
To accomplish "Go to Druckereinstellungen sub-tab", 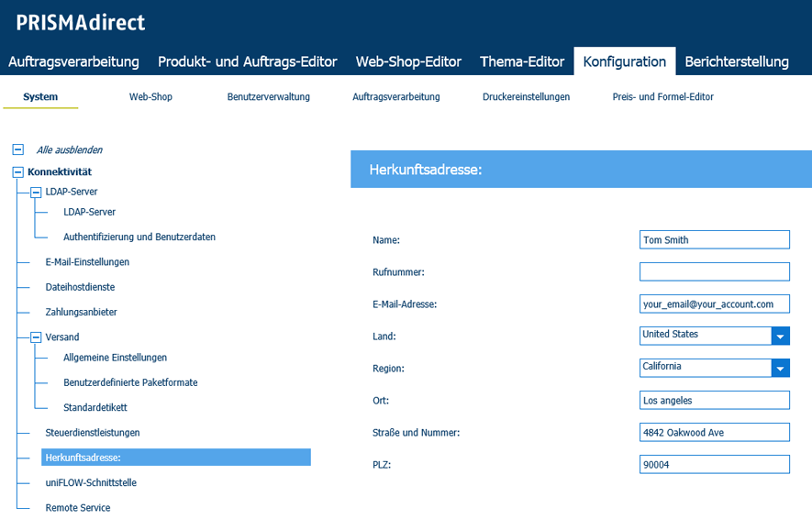I will [526, 97].
